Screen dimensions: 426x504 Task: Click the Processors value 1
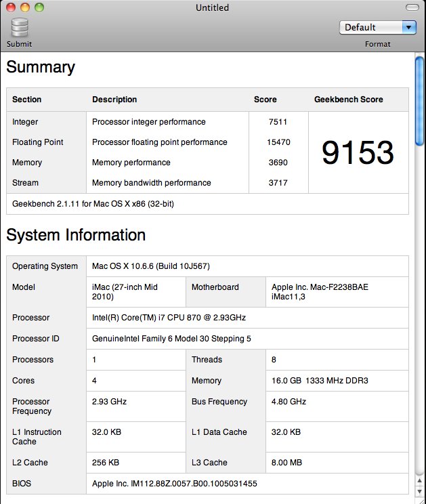click(94, 359)
